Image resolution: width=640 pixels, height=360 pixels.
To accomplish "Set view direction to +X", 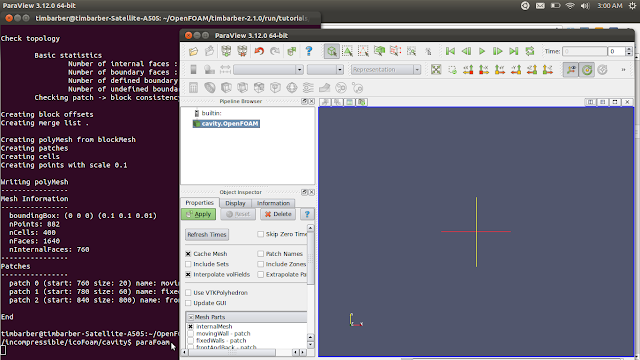I will pyautogui.click(x=468, y=69).
